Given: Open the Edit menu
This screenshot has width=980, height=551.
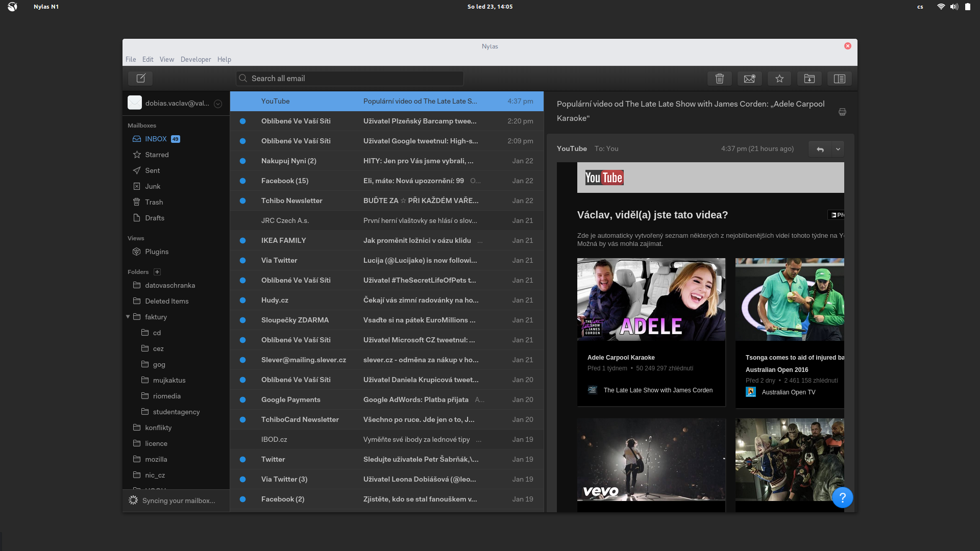Looking at the screenshot, I should (x=148, y=59).
